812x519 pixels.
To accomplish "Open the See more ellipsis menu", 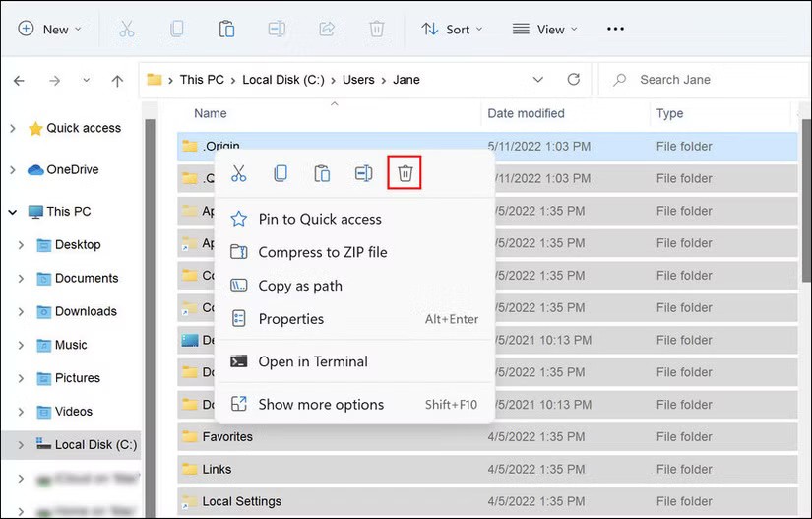I will pos(615,29).
